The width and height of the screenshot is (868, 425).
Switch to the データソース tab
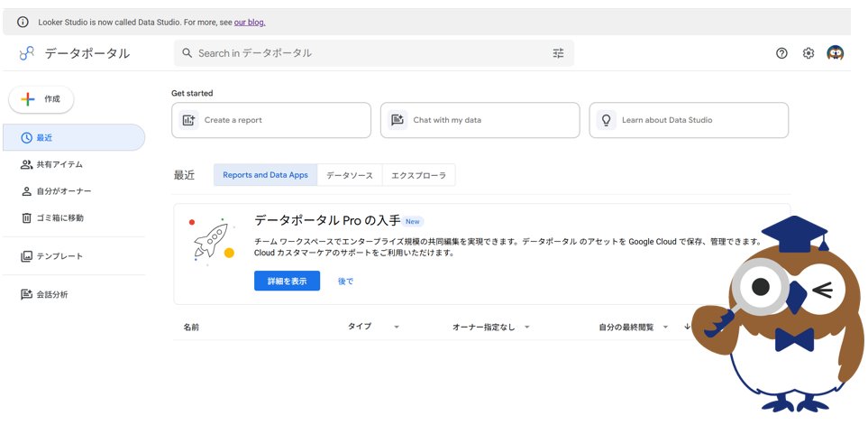(x=350, y=175)
